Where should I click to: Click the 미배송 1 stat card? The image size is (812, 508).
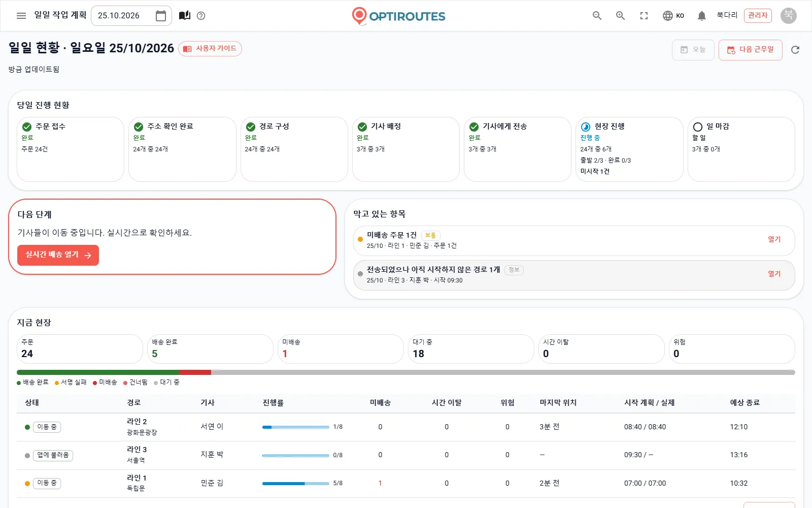pyautogui.click(x=341, y=349)
